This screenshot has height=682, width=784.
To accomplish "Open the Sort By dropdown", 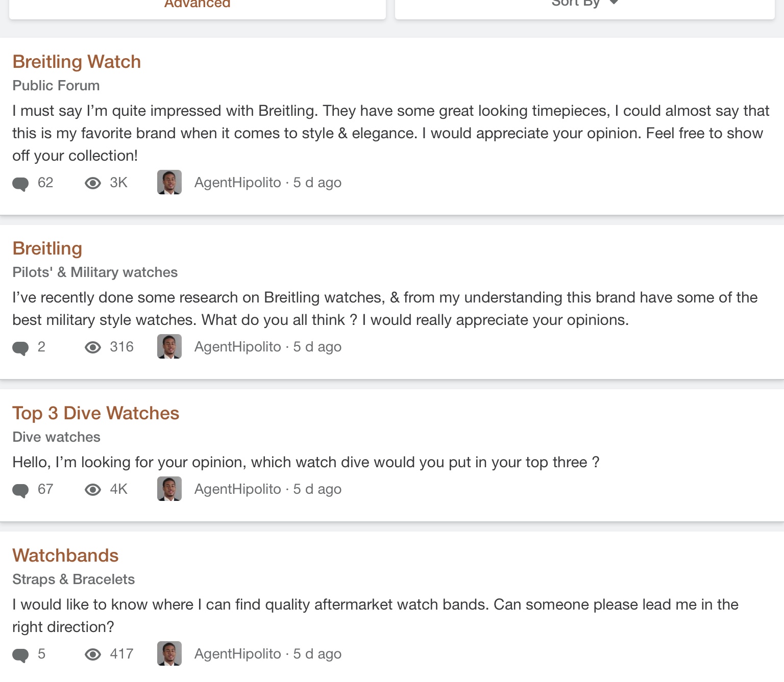I will 585,5.
